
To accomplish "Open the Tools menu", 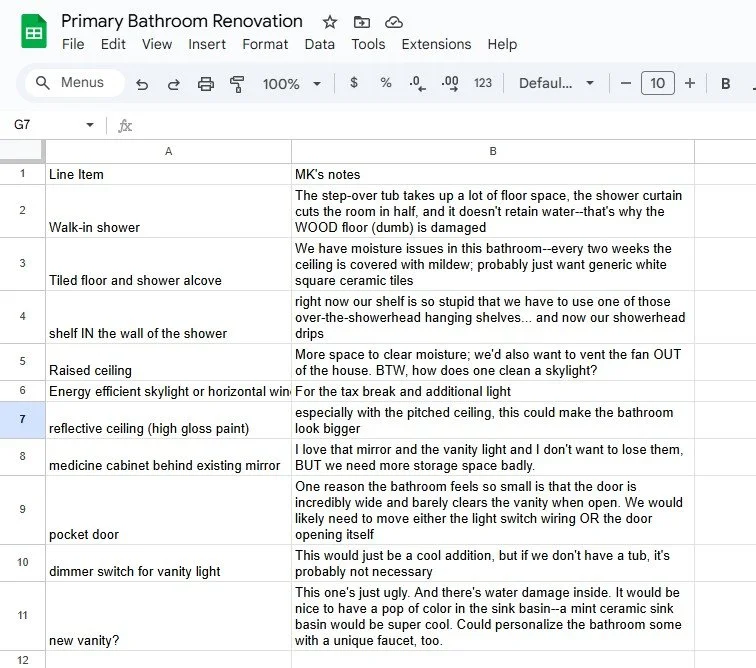I will point(368,44).
